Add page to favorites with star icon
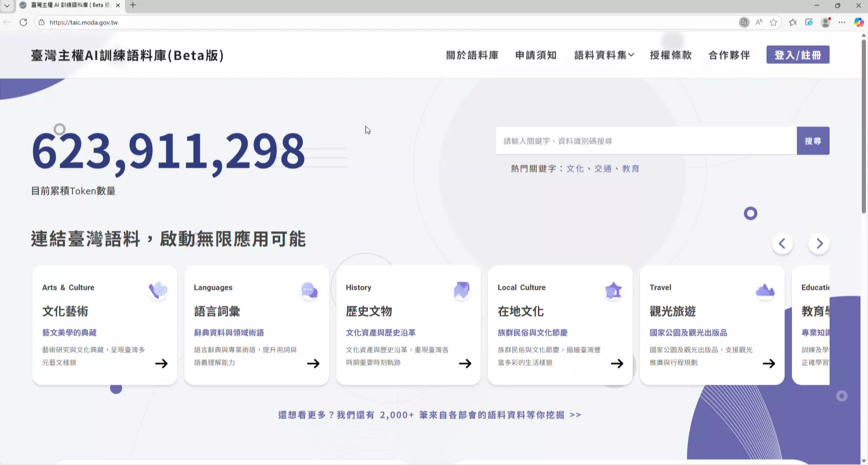Viewport: 868px width, 465px height. coord(773,22)
